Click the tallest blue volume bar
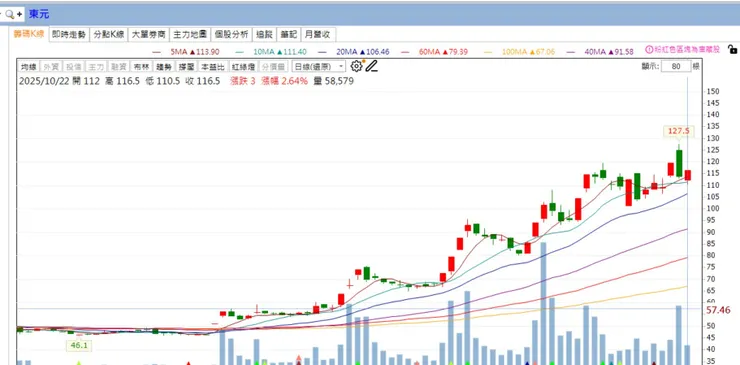 click(x=543, y=303)
